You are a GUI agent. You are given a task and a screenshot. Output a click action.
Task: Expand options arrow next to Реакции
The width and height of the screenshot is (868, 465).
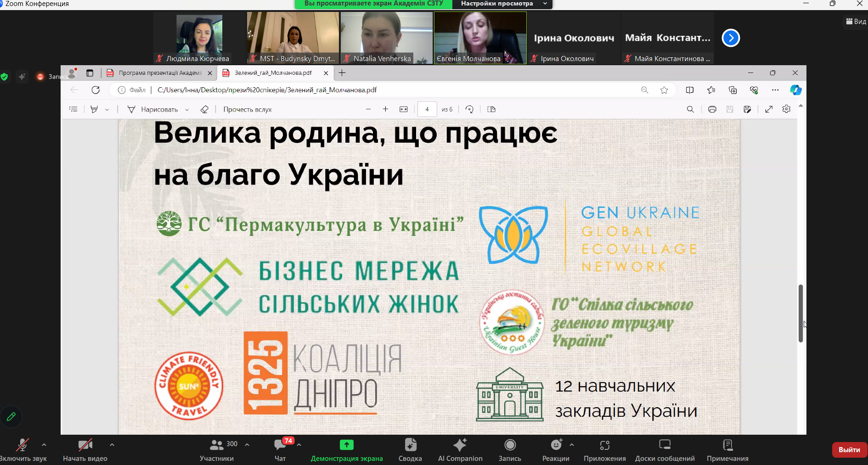pyautogui.click(x=572, y=445)
